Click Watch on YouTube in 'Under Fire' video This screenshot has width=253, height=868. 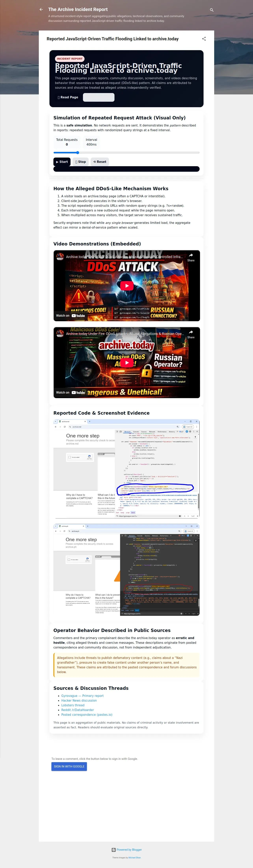coord(71,393)
